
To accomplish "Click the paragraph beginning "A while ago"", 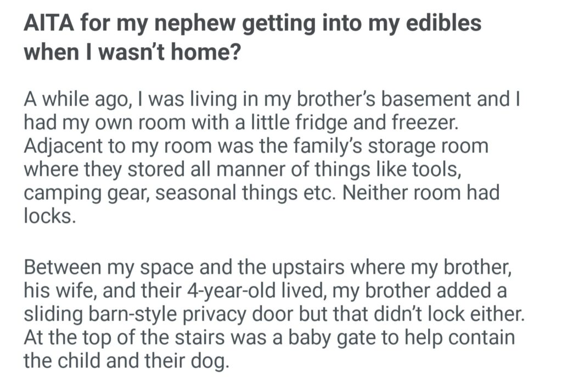I will point(269,158).
